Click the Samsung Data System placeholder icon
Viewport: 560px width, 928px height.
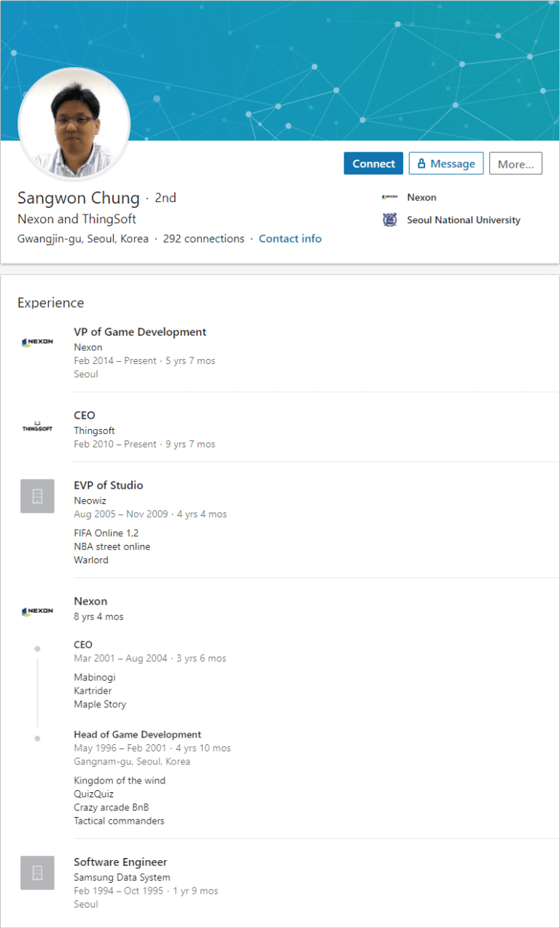[37, 873]
